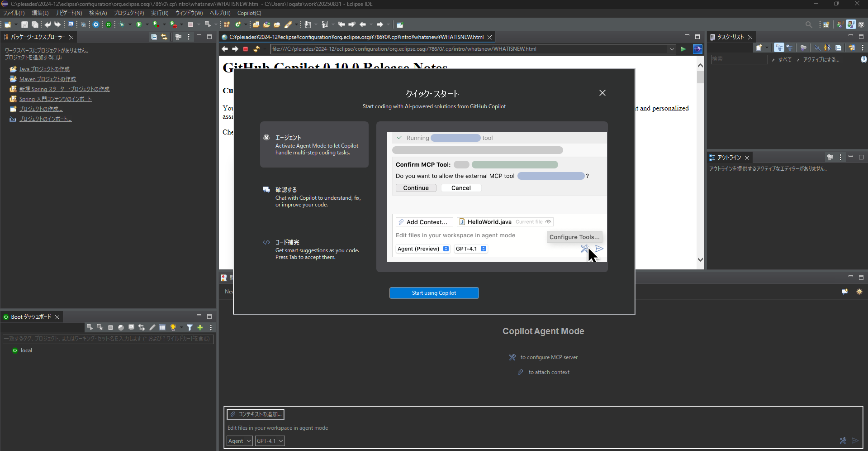Open the pencil edit icon in Boot dashboard
This screenshot has height=451, width=868.
point(152,327)
